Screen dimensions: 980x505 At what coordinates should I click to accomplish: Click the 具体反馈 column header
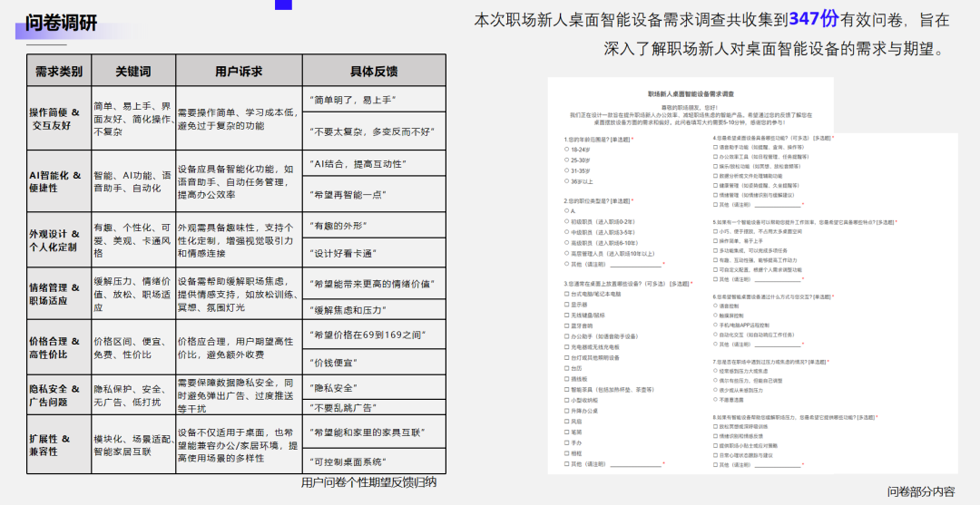click(x=374, y=71)
